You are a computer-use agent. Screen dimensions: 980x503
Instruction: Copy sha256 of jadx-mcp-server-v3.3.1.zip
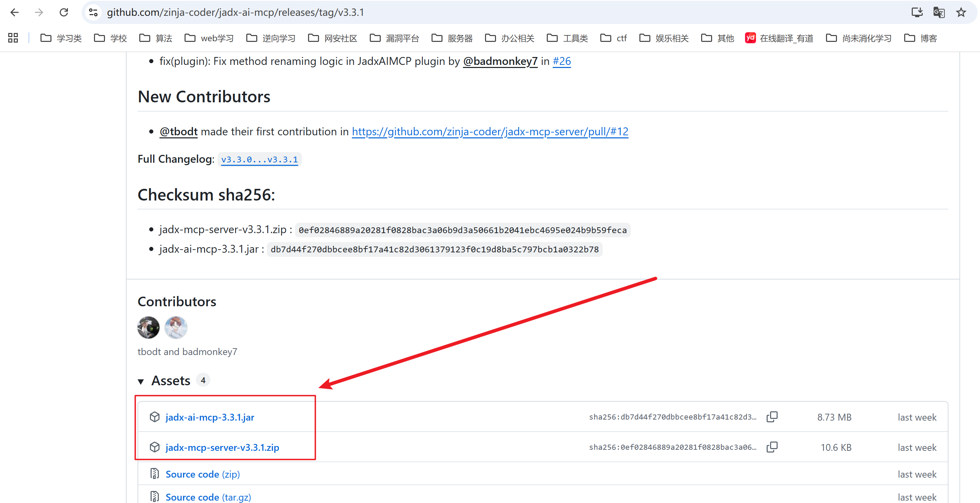coord(772,447)
